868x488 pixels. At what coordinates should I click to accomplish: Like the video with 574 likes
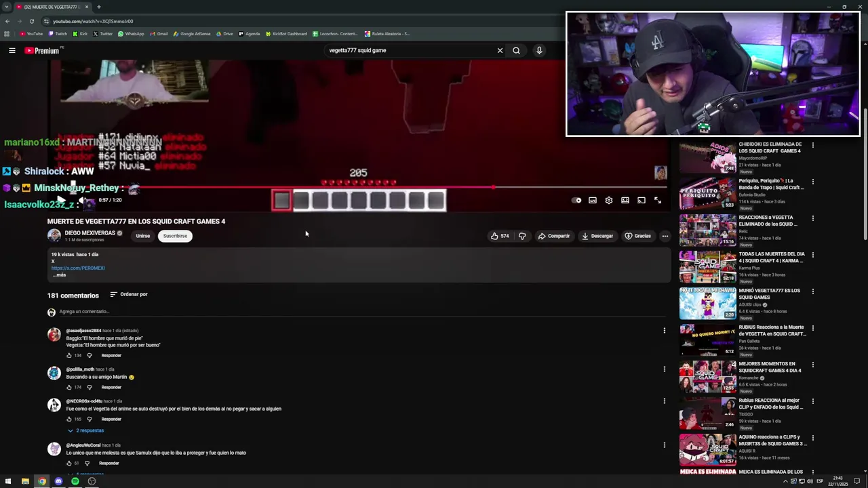pyautogui.click(x=500, y=236)
